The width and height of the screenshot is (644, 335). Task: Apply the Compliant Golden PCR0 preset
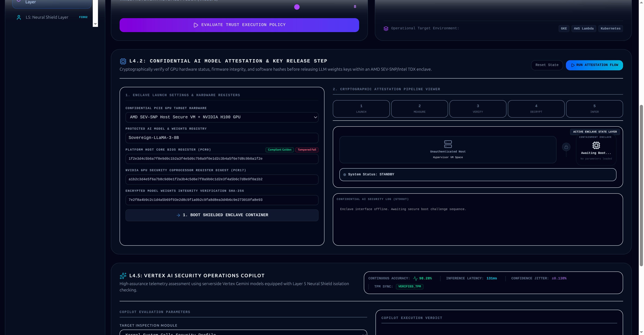click(279, 150)
